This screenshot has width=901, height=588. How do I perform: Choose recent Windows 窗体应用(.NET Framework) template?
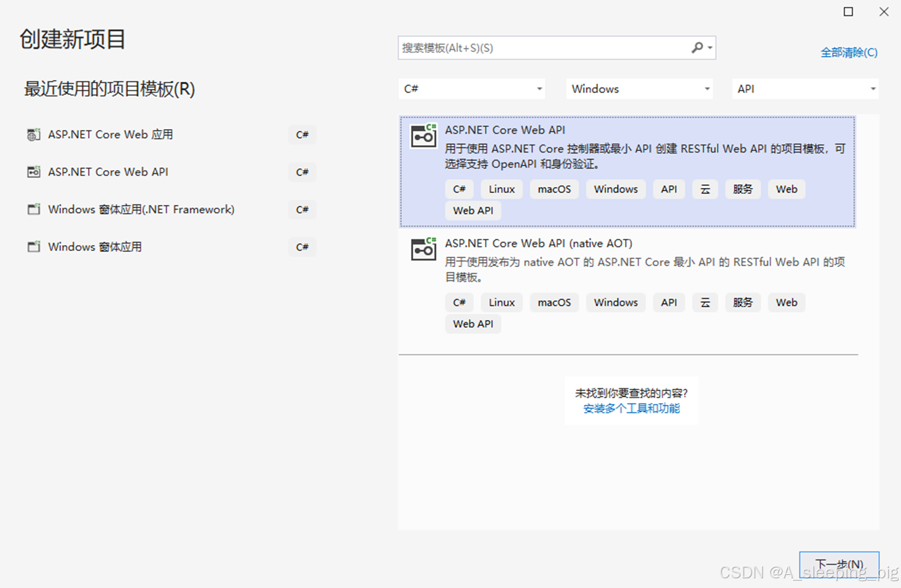[x=171, y=210]
